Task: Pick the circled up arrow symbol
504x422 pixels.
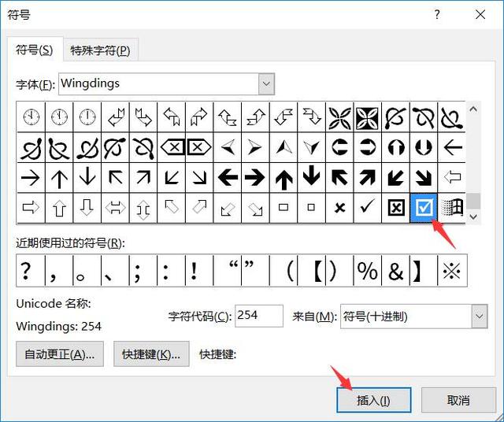Action: point(395,147)
